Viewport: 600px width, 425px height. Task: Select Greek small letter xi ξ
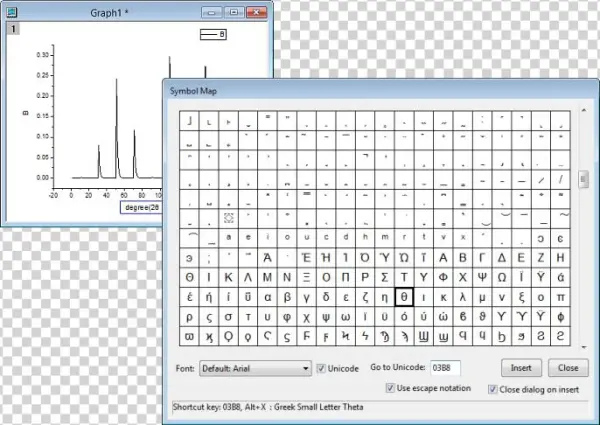click(521, 297)
